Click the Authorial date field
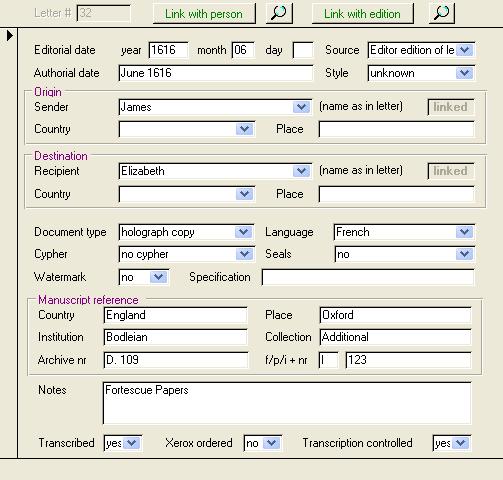This screenshot has width=503, height=480. (216, 73)
